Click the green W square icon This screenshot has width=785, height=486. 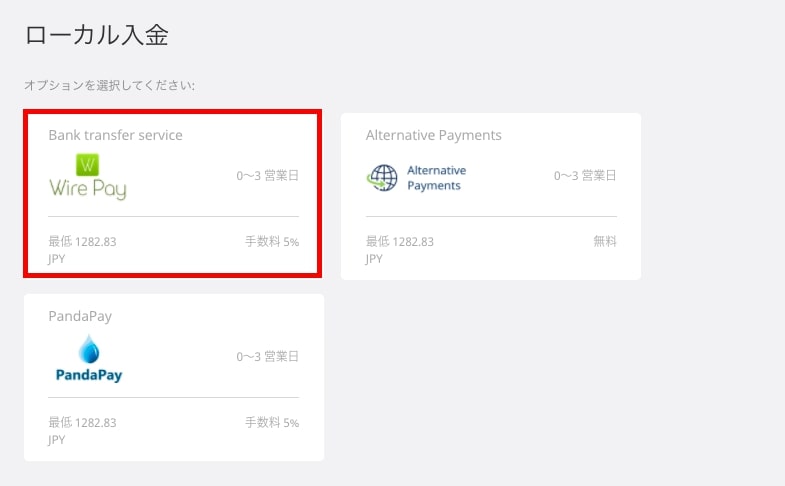point(87,165)
